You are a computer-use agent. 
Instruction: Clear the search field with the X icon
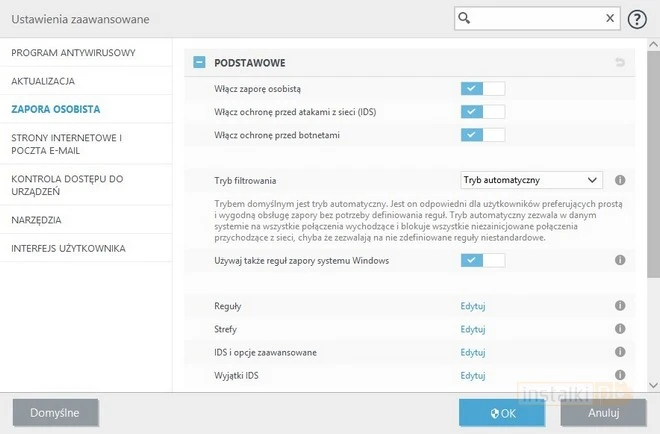pos(611,18)
